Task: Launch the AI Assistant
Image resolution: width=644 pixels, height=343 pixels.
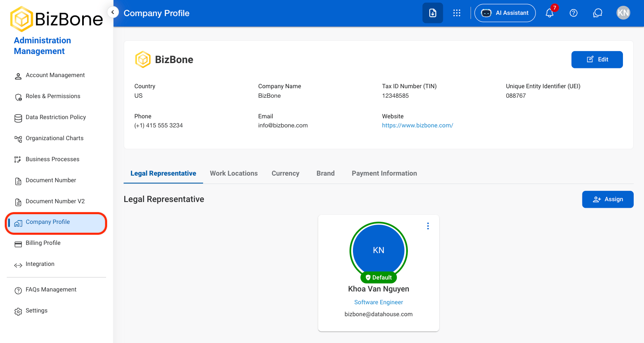Action: (x=505, y=13)
